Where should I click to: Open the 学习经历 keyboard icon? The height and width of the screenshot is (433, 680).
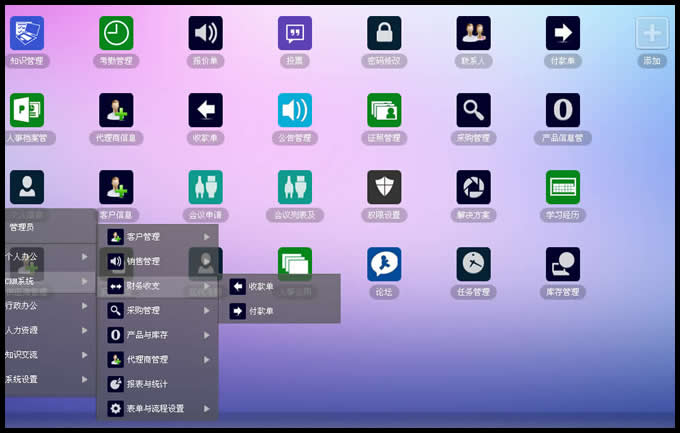[563, 187]
